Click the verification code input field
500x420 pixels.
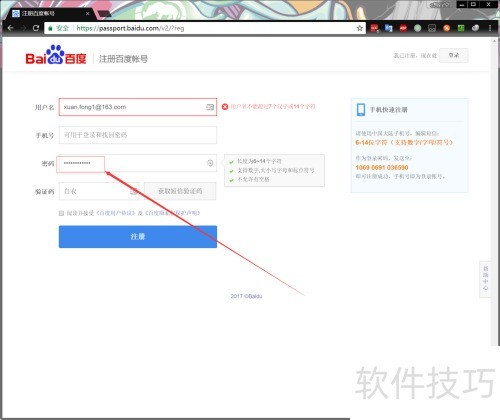click(99, 191)
